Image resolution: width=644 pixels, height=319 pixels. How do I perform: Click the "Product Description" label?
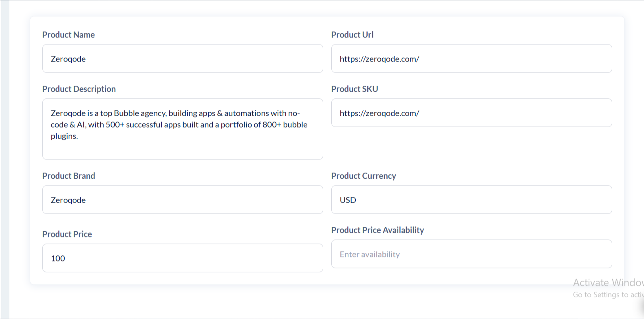[x=79, y=89]
